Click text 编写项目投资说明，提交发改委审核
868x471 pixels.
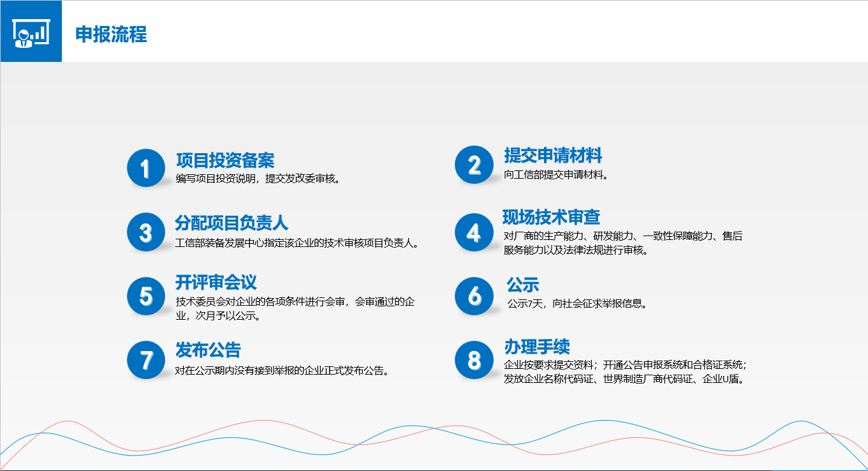click(259, 179)
